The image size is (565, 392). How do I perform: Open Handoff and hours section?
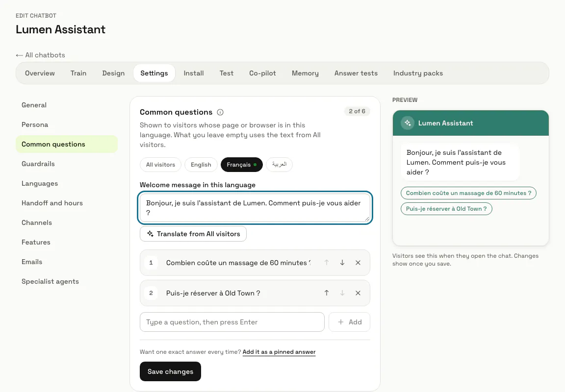(67, 203)
